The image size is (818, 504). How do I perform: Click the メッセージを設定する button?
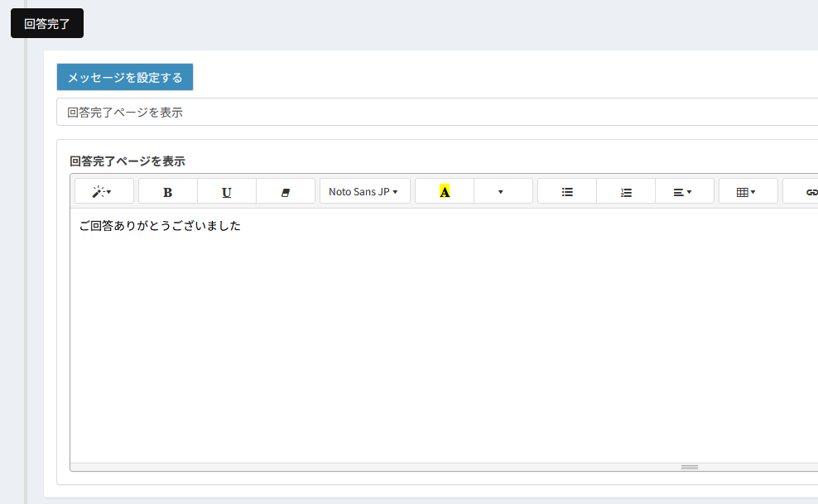coord(125,77)
